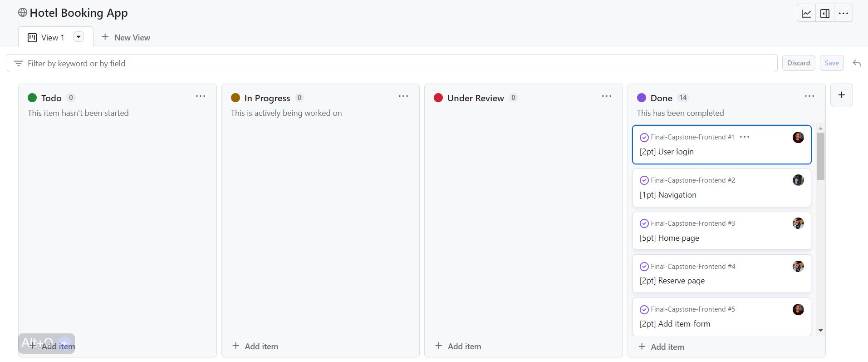
Task: Focus the Filter by keyword input
Action: tap(392, 63)
